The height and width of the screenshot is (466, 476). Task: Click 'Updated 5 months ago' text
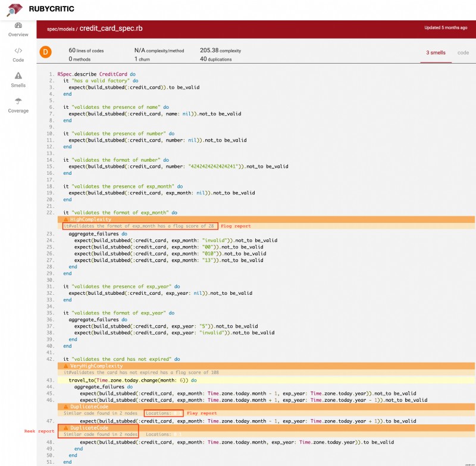[446, 27]
